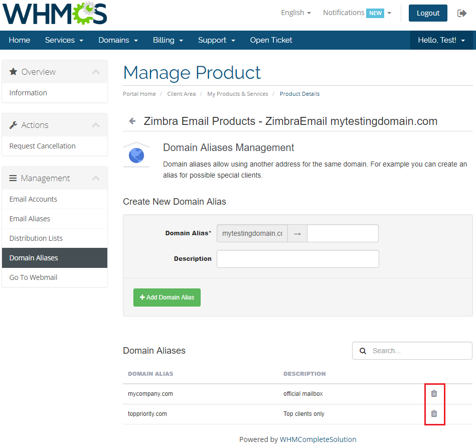Viewport: 476px width, 448px height.
Task: Click the WHMCS logo
Action: [55, 13]
